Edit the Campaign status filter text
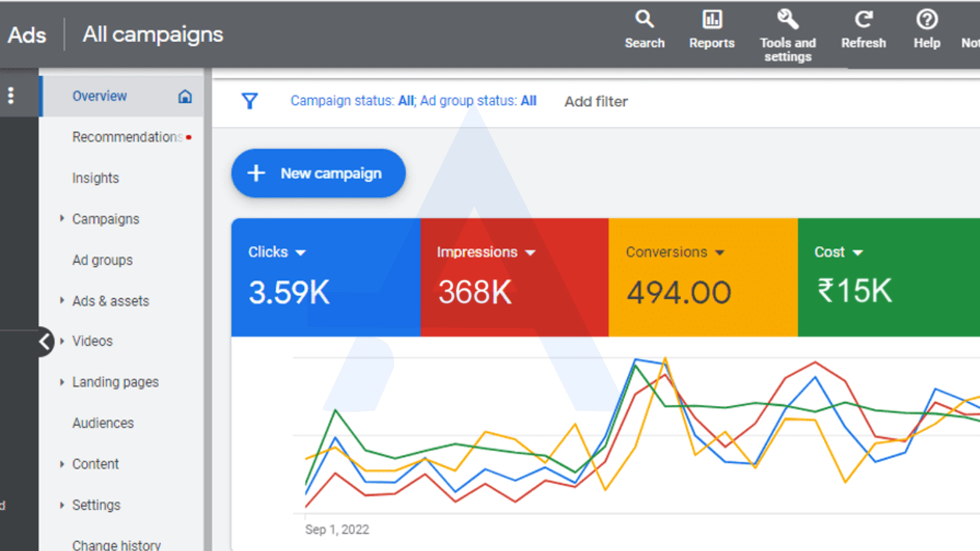This screenshot has width=980, height=551. (x=413, y=101)
